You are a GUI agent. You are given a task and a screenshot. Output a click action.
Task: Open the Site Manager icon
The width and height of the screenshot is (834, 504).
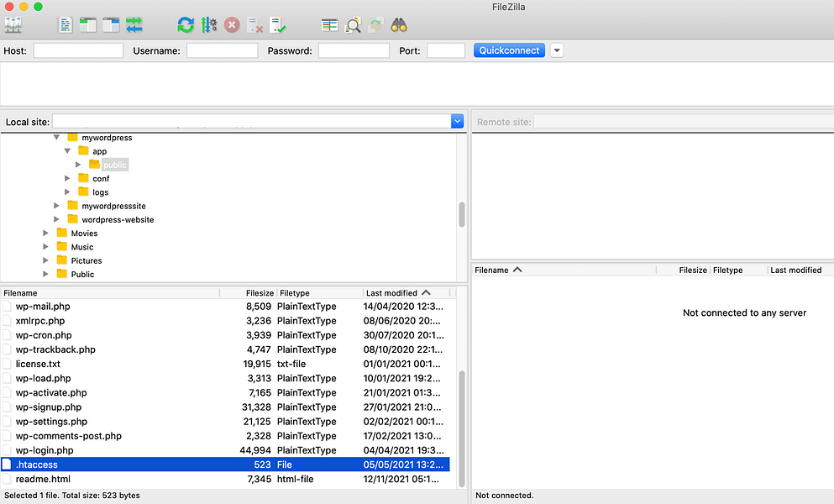[x=13, y=25]
